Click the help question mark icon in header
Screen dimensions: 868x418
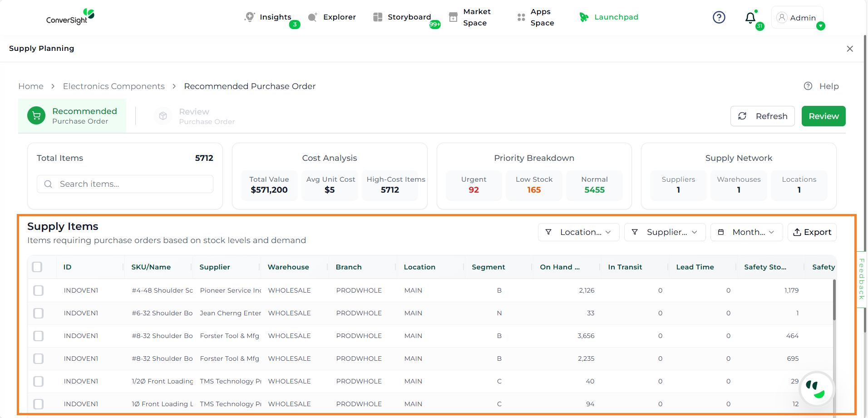[719, 17]
